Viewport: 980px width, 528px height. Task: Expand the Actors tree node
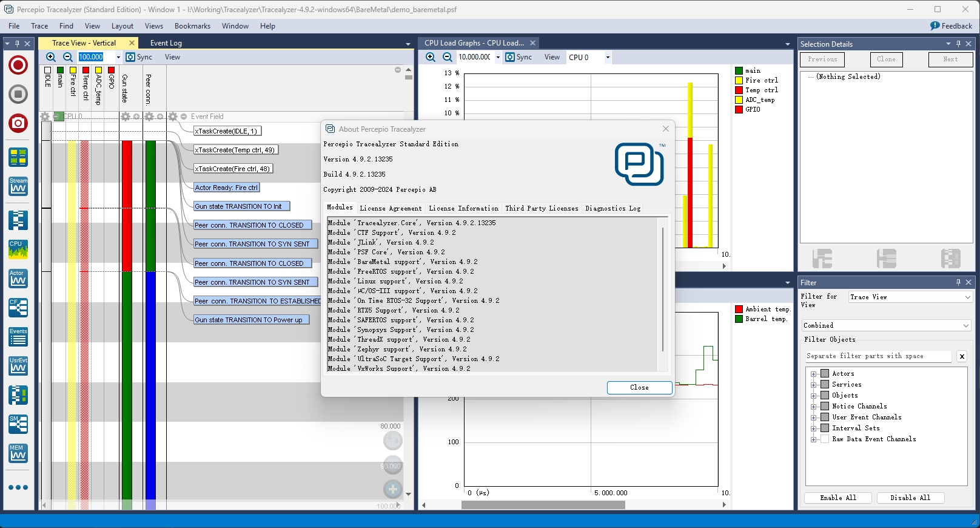tap(814, 374)
